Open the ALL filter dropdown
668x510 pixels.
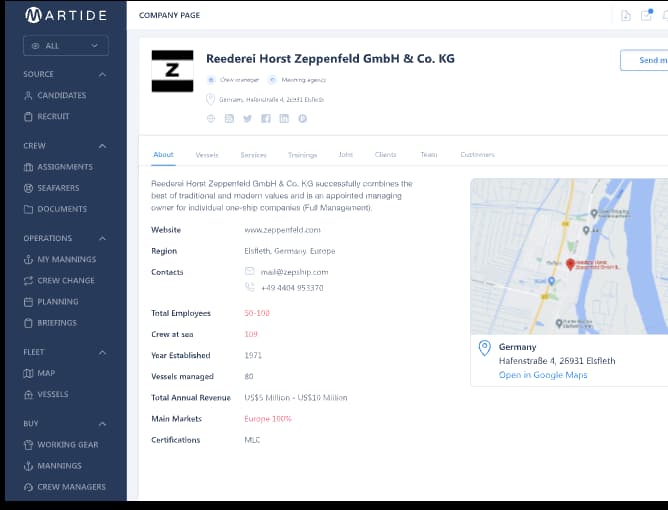pos(66,46)
